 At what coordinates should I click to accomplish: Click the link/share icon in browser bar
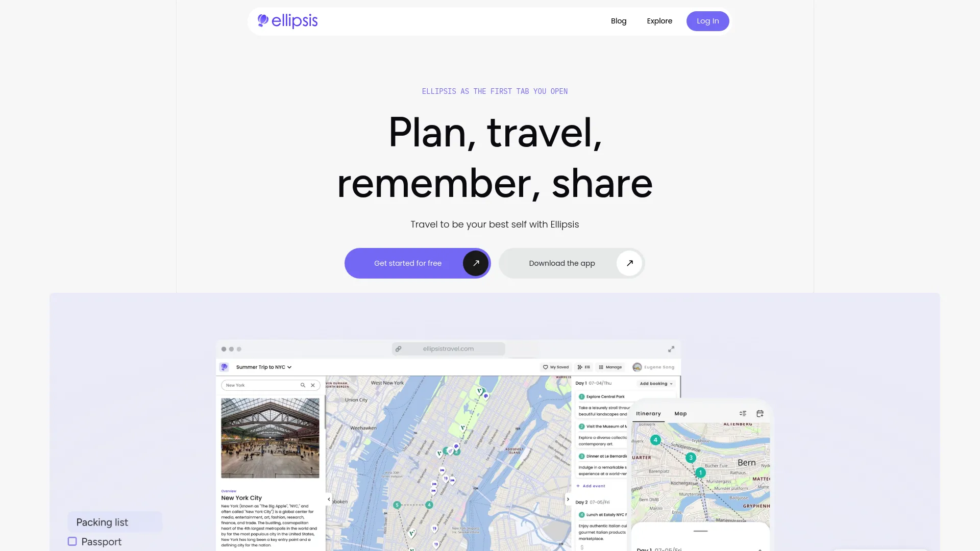(399, 348)
